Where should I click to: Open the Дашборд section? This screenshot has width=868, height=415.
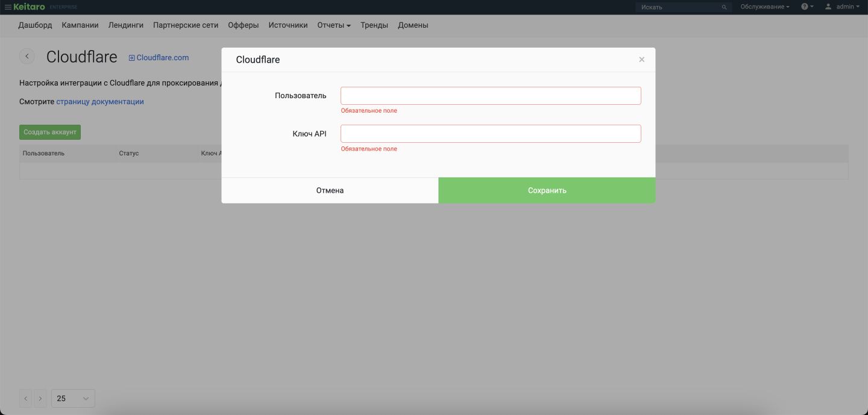[35, 25]
